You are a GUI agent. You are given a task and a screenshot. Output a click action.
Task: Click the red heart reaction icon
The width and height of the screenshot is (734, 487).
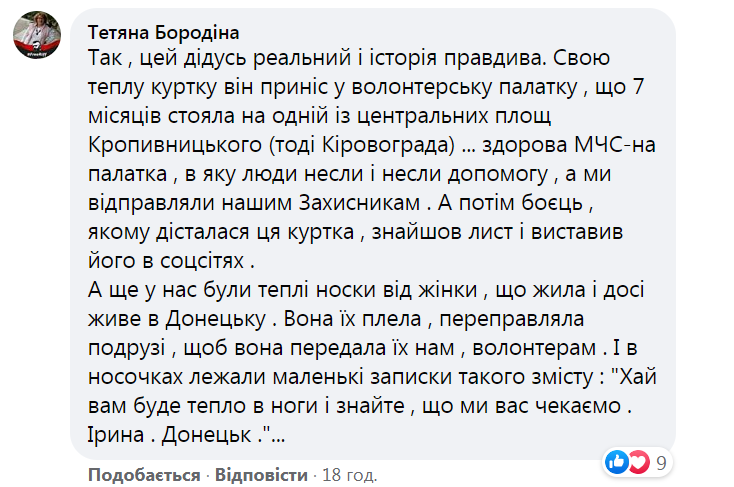click(x=637, y=462)
